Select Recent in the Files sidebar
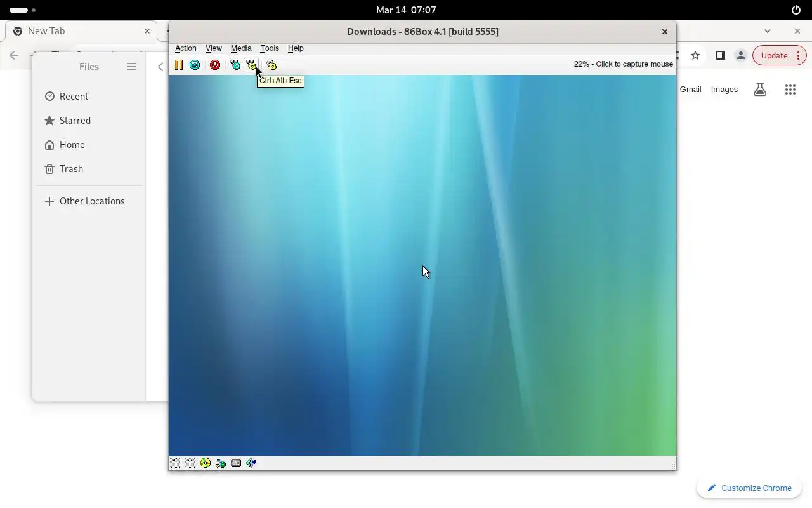 pyautogui.click(x=89, y=97)
